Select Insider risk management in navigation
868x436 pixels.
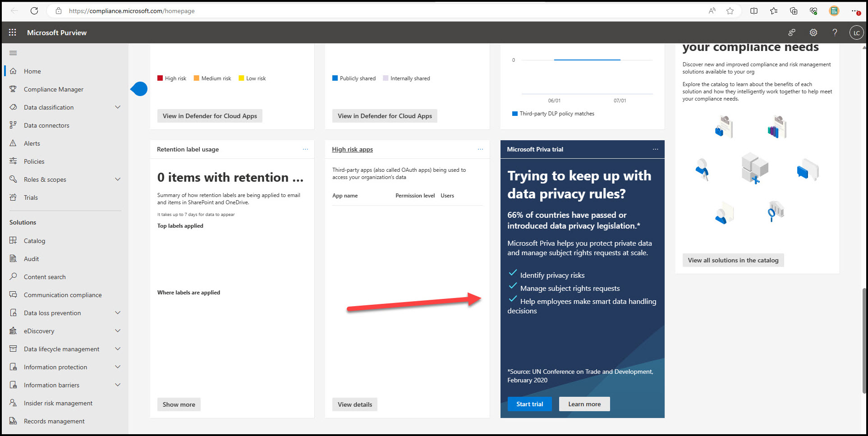pyautogui.click(x=58, y=403)
